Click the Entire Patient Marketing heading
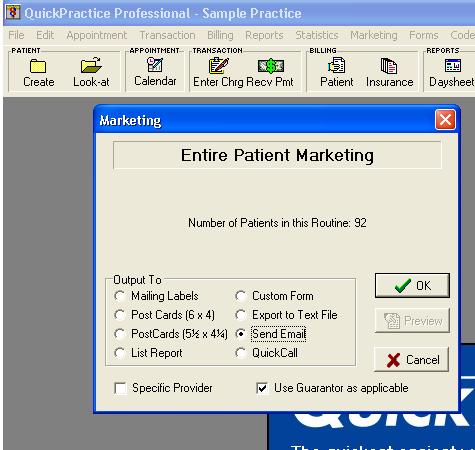Viewport: 475px width, 450px height. (277, 155)
